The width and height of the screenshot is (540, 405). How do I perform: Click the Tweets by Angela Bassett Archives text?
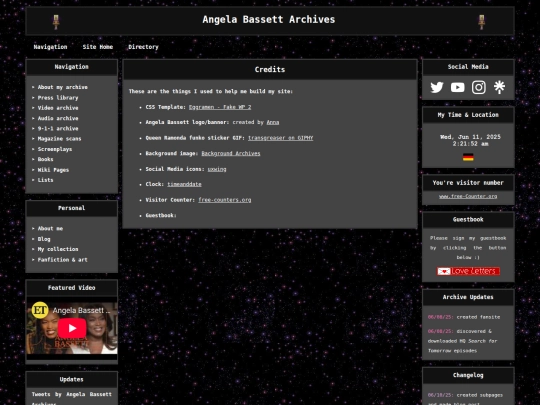(72, 398)
